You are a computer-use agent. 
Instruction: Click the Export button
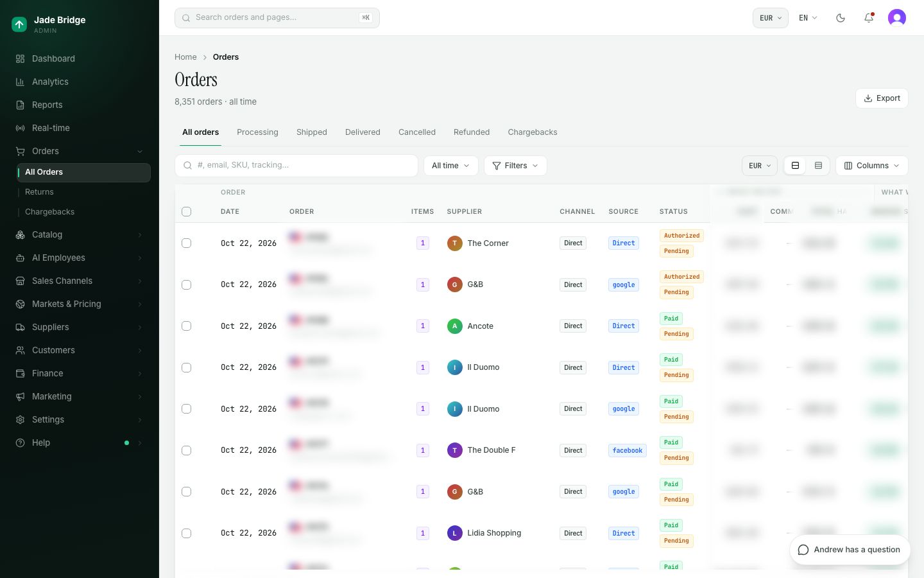[x=882, y=98]
